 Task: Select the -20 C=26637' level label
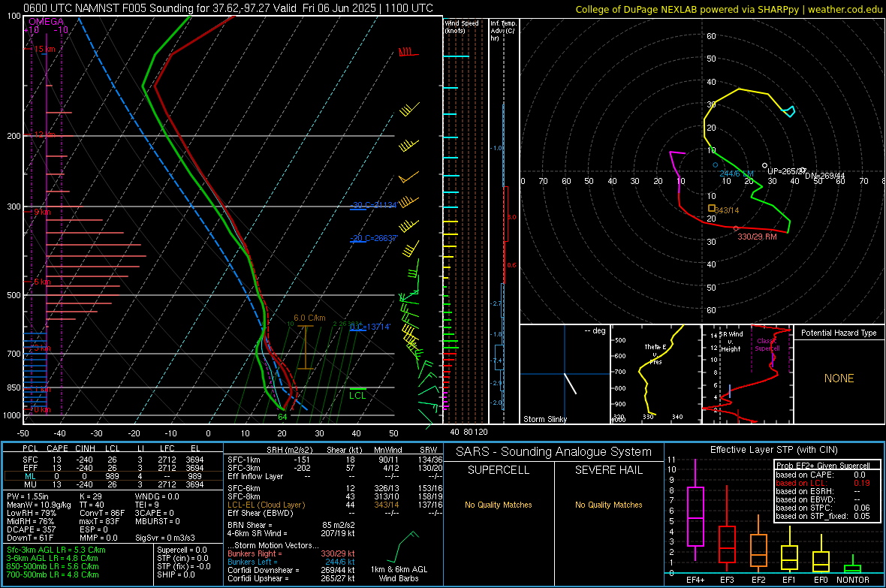tap(374, 238)
